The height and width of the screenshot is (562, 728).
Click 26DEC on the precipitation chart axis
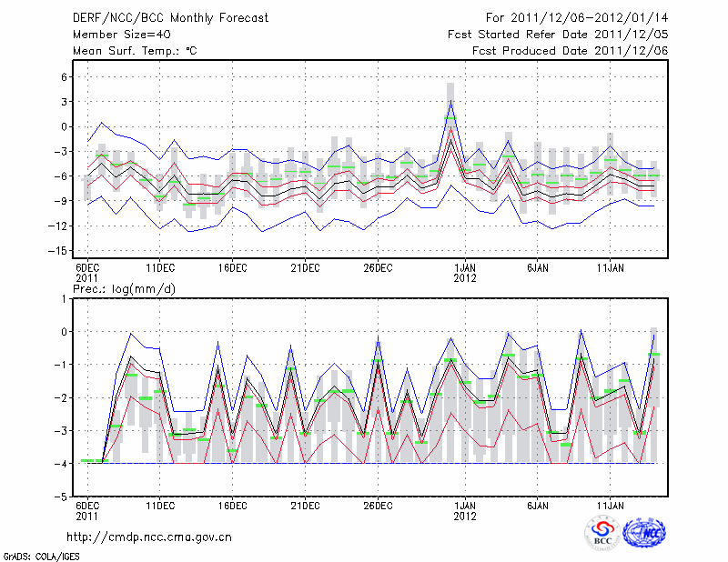[x=378, y=506]
